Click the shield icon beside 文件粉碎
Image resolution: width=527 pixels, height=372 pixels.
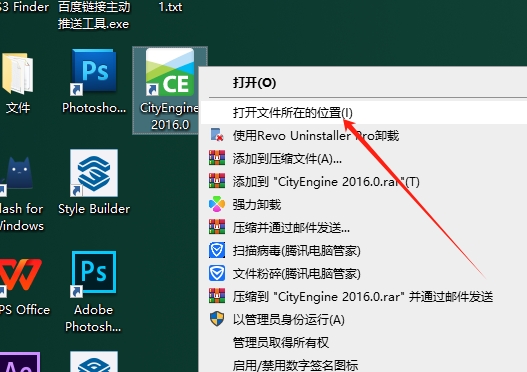point(217,273)
